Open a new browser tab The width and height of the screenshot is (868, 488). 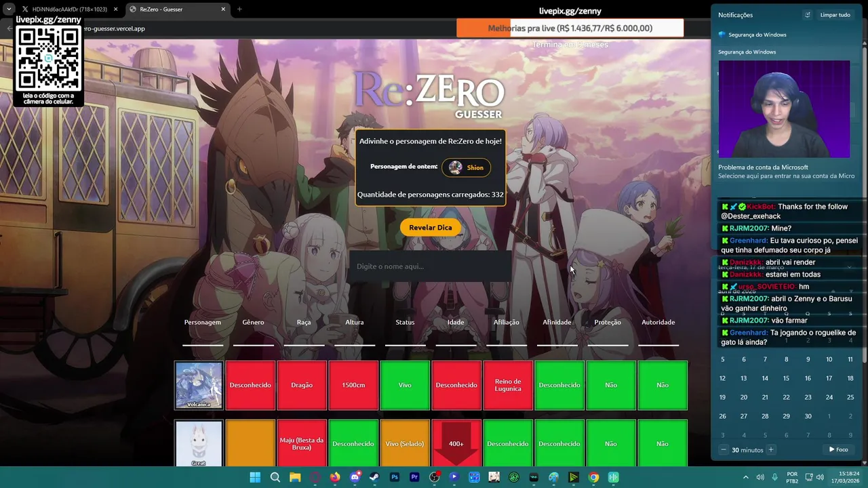239,9
